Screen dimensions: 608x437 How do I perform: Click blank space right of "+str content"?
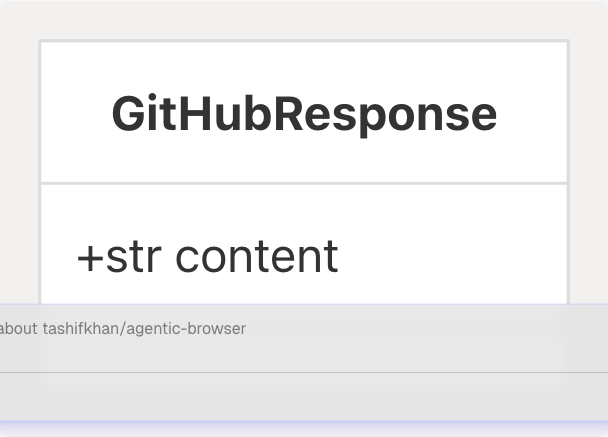click(x=450, y=256)
